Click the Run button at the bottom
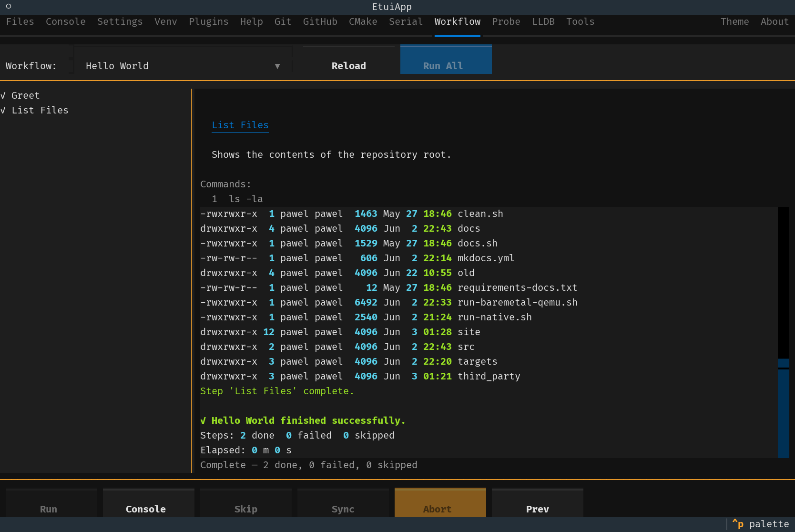This screenshot has width=795, height=532. pyautogui.click(x=51, y=503)
